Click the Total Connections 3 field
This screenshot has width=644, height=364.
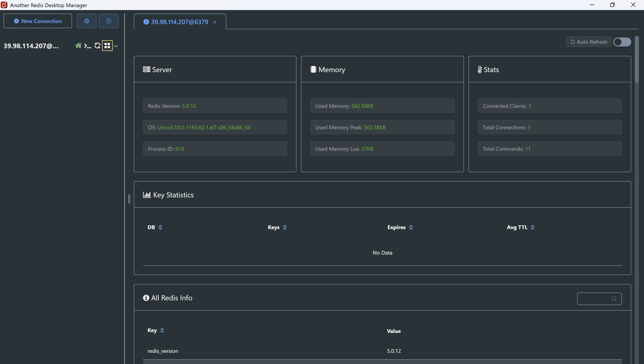click(x=550, y=127)
